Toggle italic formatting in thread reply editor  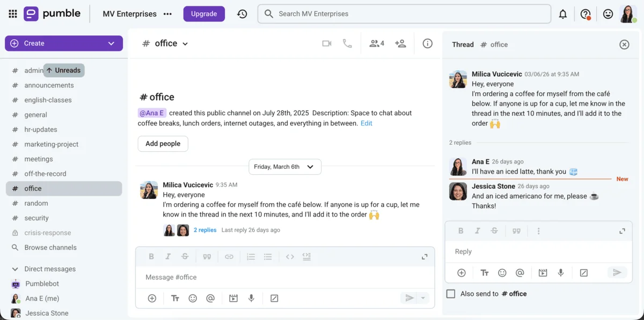(x=477, y=231)
